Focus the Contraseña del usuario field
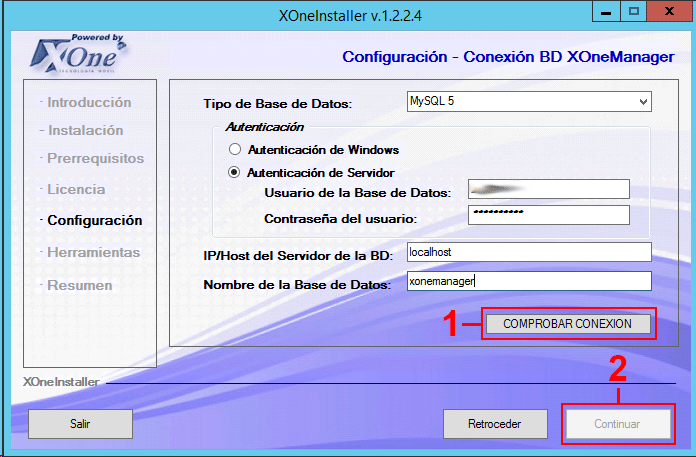The width and height of the screenshot is (696, 457). (x=549, y=215)
